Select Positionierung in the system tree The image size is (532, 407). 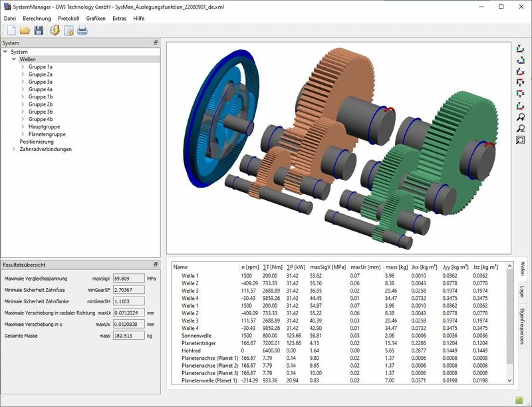[37, 142]
